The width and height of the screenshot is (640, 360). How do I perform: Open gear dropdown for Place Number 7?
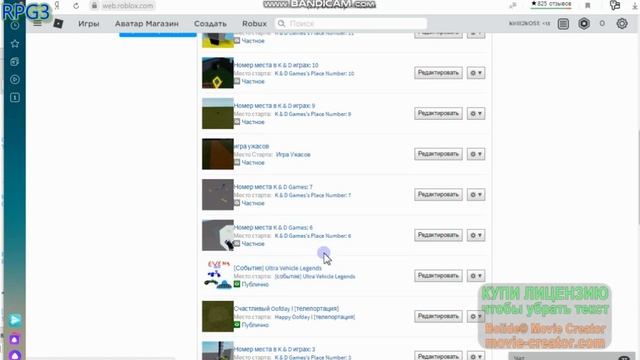point(476,194)
